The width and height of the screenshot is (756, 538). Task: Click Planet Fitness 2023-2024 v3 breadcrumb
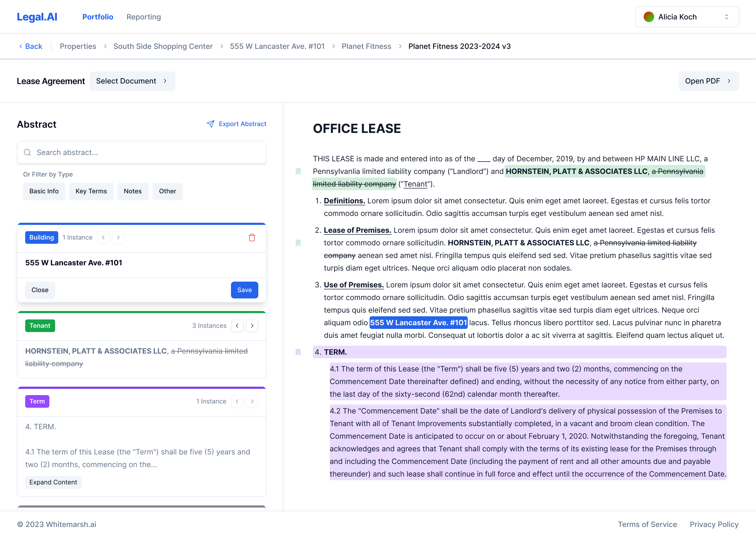point(459,46)
